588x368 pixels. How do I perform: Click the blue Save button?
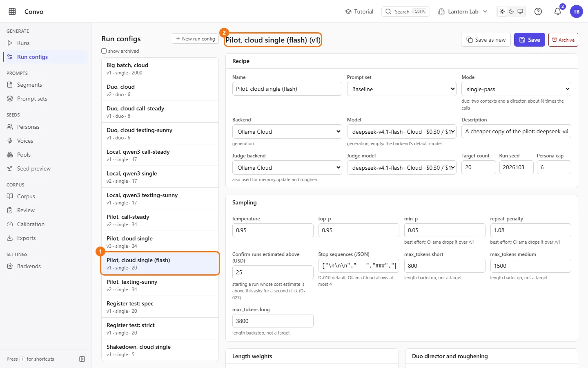pyautogui.click(x=529, y=40)
